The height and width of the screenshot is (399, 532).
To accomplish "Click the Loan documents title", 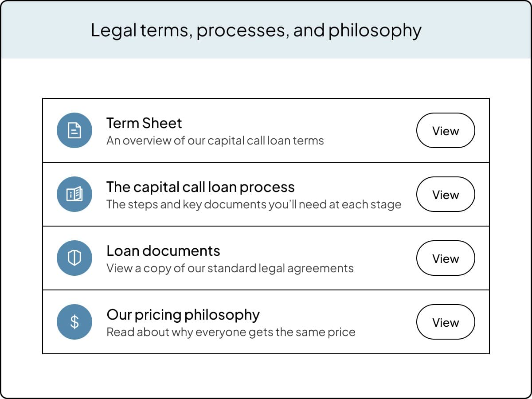I will pyautogui.click(x=163, y=250).
